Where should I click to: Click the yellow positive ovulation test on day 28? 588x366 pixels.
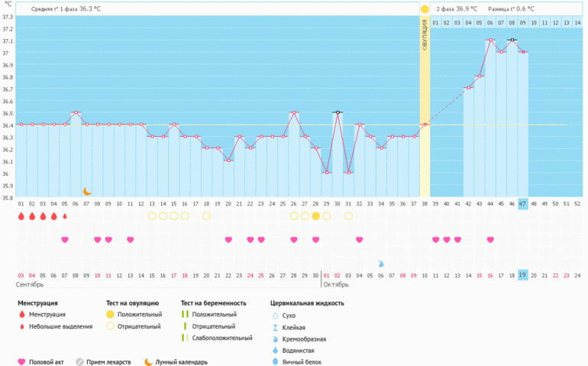pos(315,216)
